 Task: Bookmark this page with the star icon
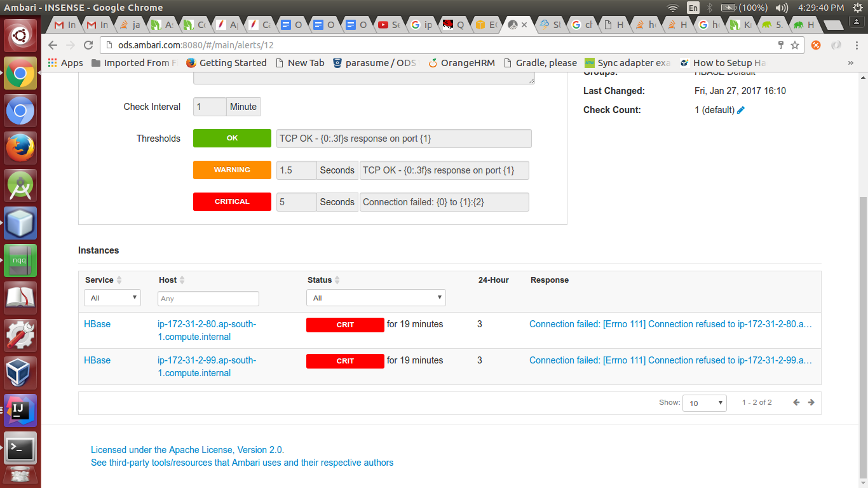coord(795,45)
